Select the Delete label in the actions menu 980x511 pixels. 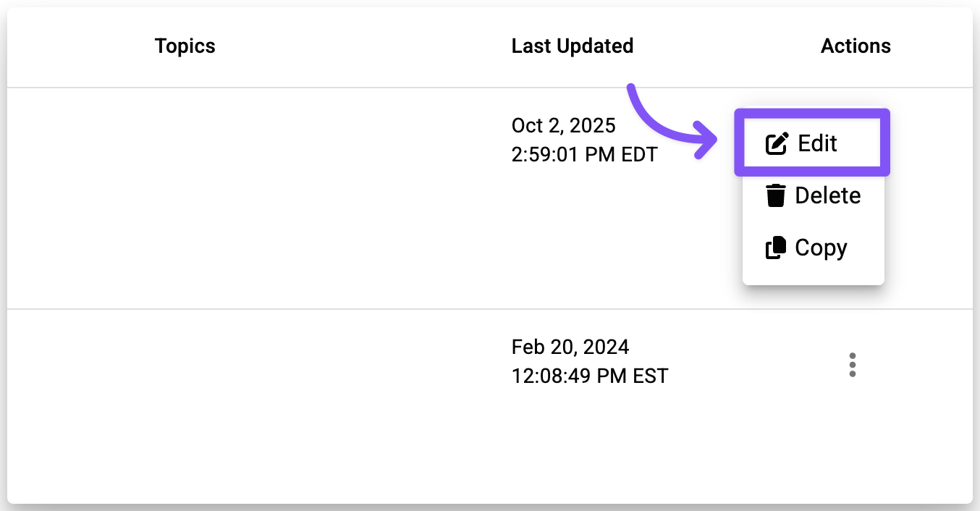(828, 195)
